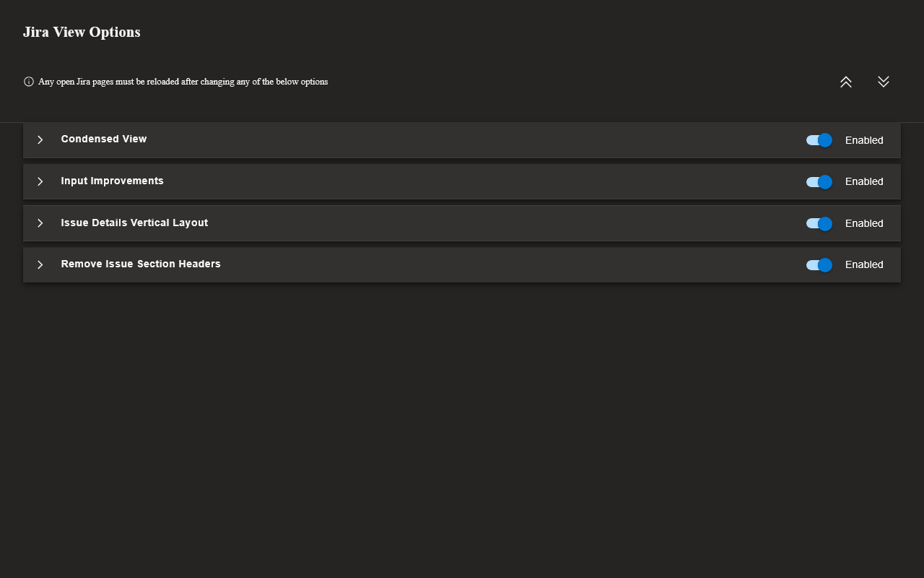Click the collapse-all double chevron icon
Screen dimensions: 924x578
[845, 82]
